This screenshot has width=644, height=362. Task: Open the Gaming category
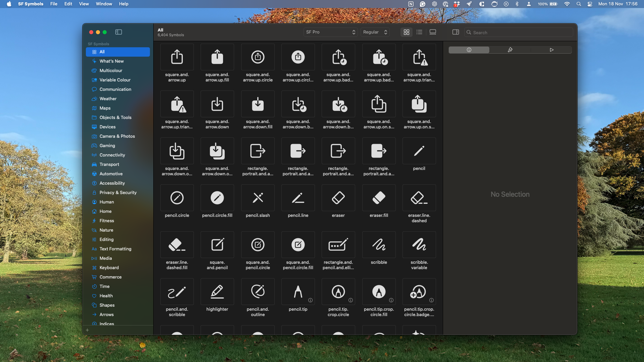pyautogui.click(x=118, y=146)
